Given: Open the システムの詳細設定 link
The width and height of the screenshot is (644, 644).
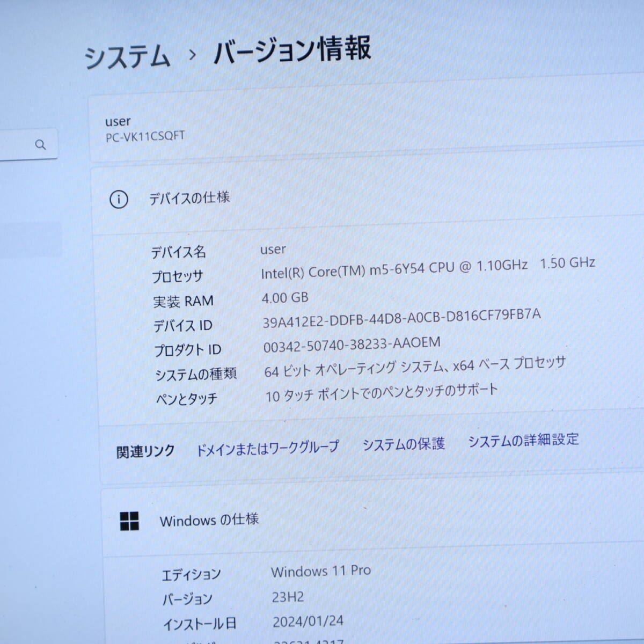Looking at the screenshot, I should 523,441.
